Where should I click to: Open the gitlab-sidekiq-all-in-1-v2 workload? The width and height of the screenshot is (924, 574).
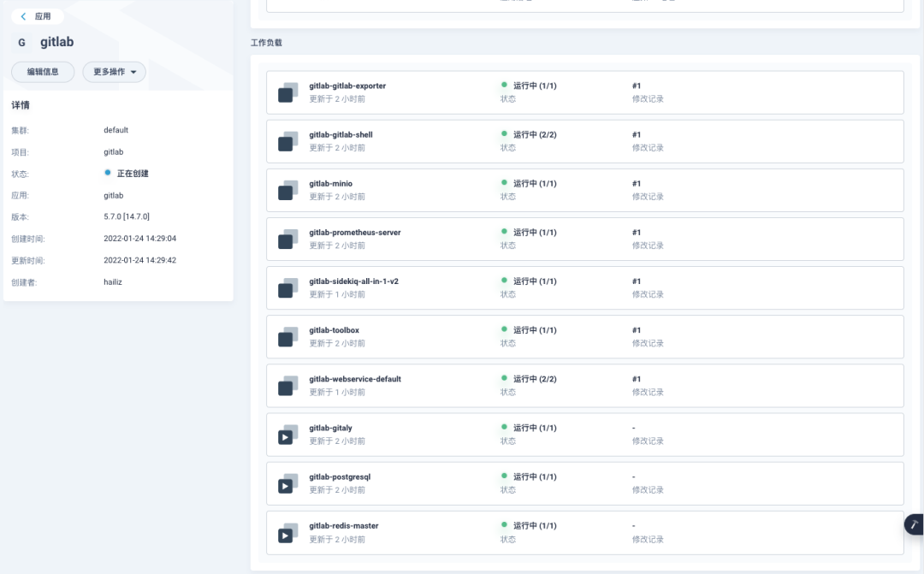[353, 281]
